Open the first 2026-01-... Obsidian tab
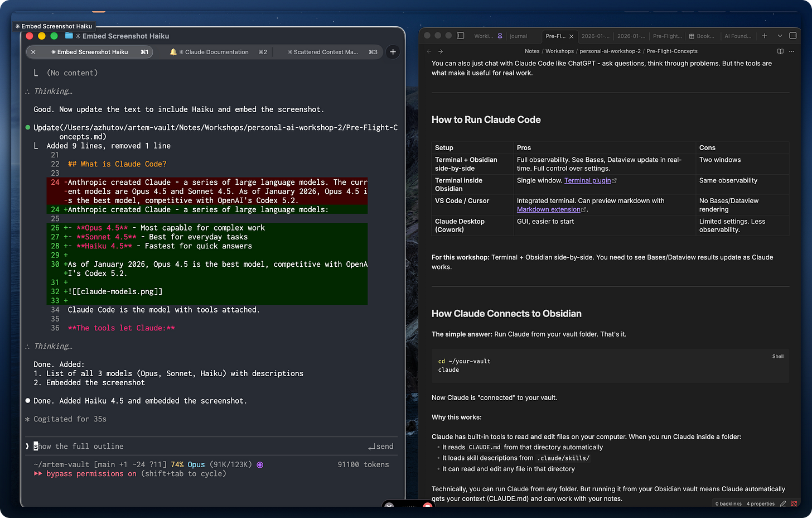The image size is (812, 518). click(596, 36)
